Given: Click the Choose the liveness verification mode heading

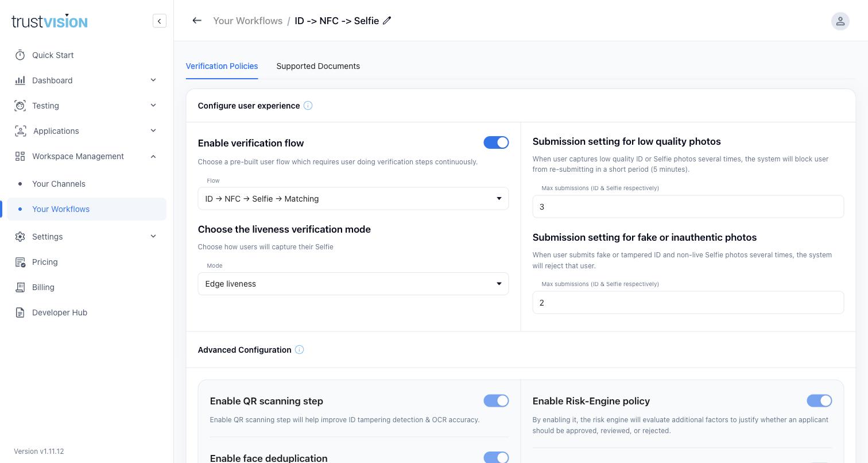Looking at the screenshot, I should click(284, 229).
